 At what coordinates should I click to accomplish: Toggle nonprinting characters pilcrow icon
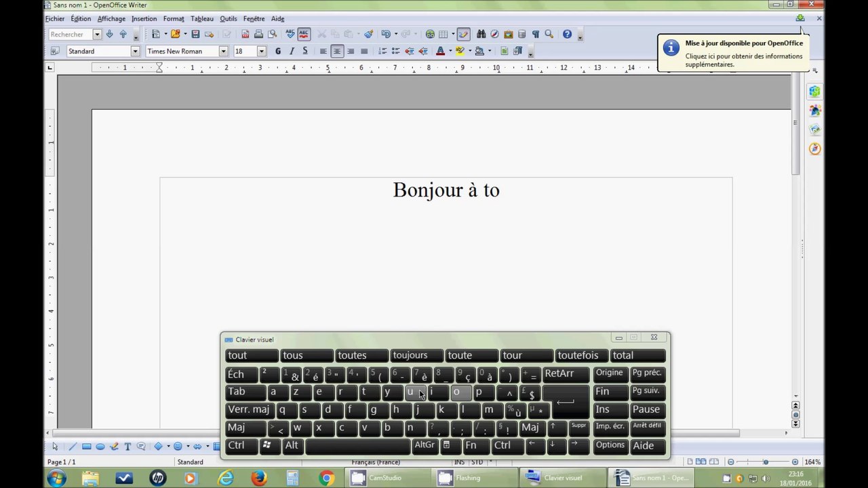point(535,34)
